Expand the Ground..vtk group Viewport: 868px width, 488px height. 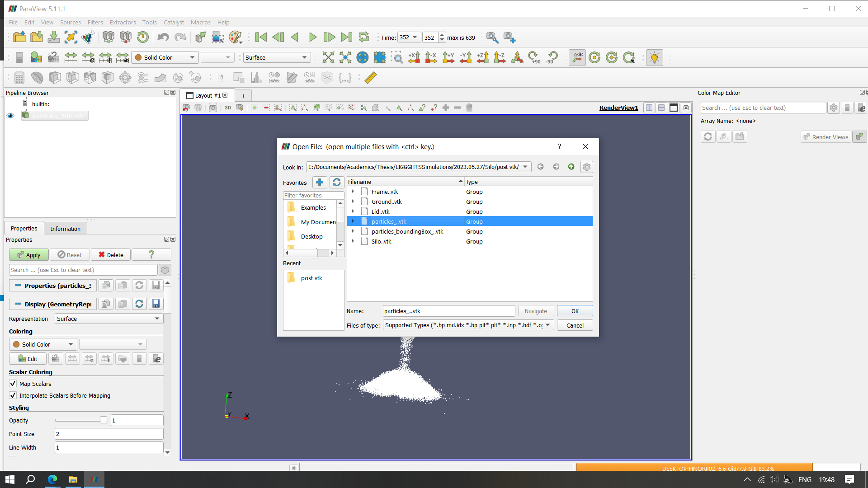click(353, 202)
